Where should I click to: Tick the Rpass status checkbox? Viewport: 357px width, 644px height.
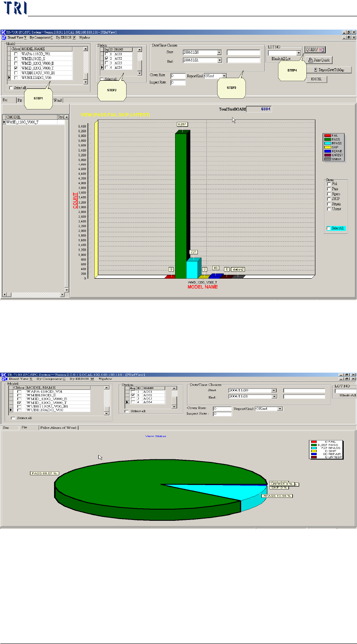tap(329, 194)
